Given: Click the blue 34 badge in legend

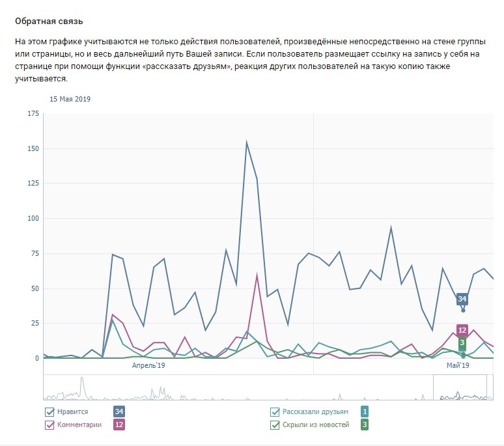Looking at the screenshot, I should [x=119, y=411].
